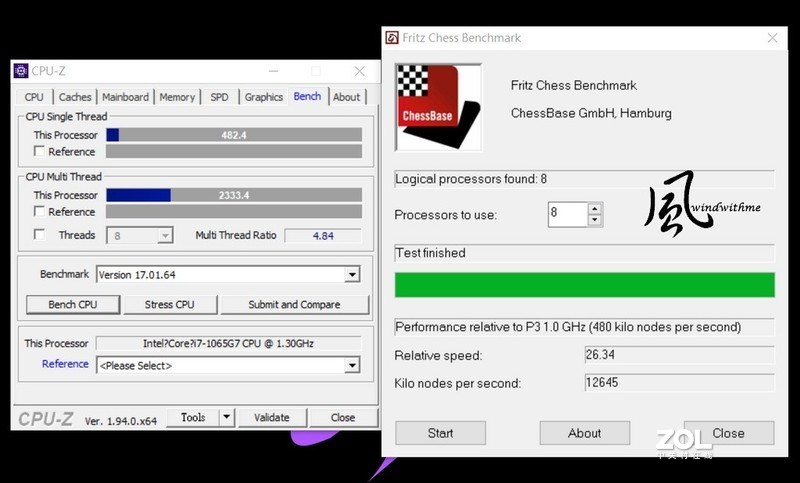Image resolution: width=800 pixels, height=483 pixels.
Task: Open the Tools dropdown arrow
Action: (227, 417)
